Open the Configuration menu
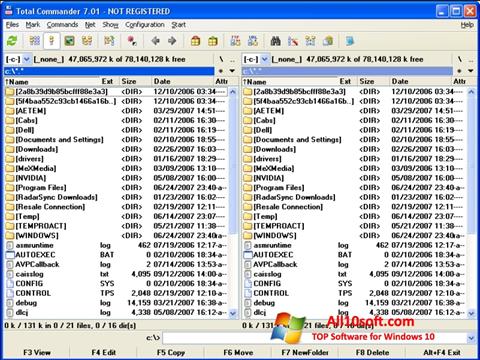 pyautogui.click(x=145, y=25)
